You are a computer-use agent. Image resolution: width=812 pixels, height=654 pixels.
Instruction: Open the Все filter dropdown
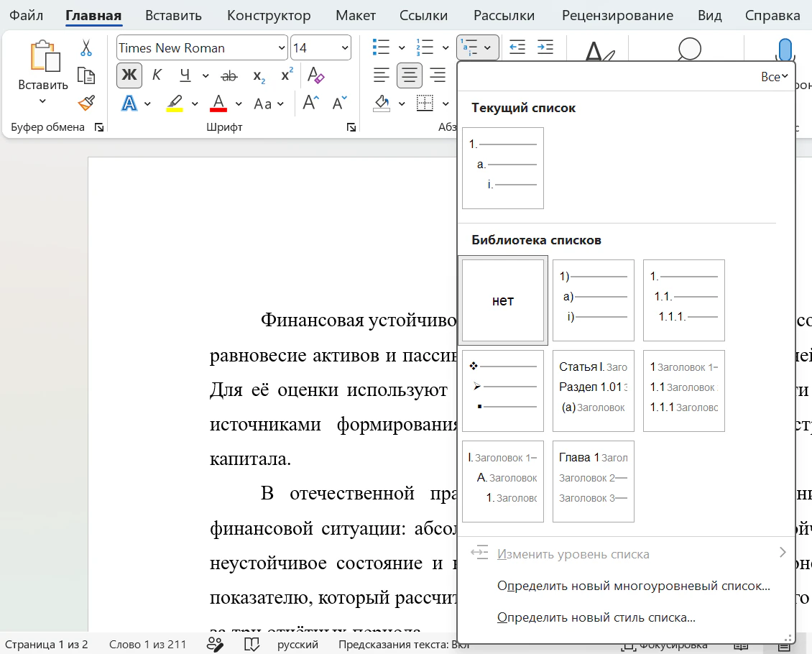coord(775,77)
